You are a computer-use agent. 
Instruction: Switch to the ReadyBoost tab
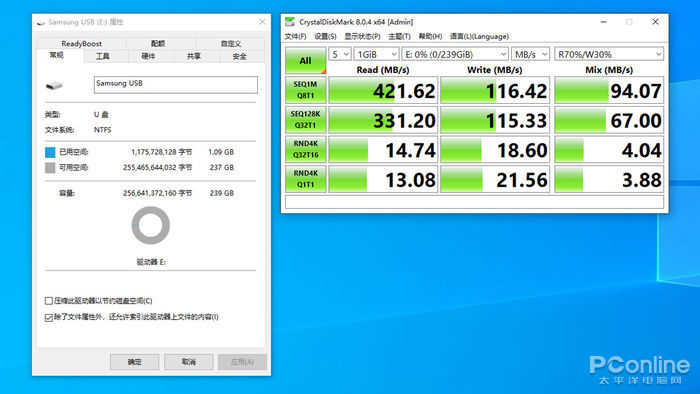[82, 44]
